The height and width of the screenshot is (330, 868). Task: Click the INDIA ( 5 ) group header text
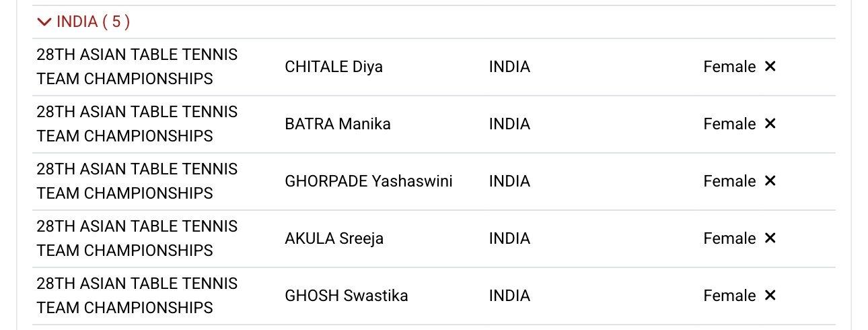pyautogui.click(x=93, y=22)
